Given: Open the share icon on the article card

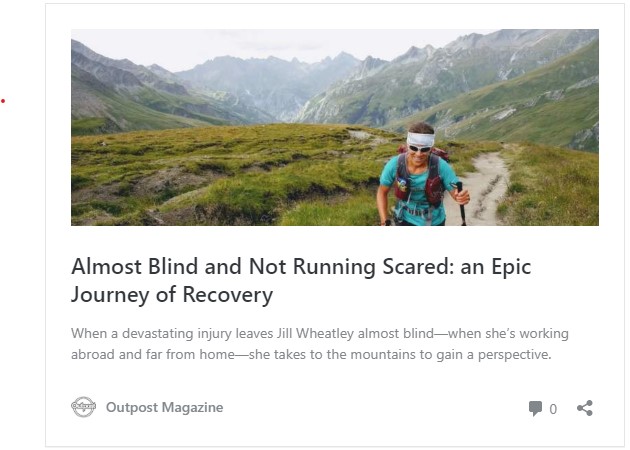Looking at the screenshot, I should (x=585, y=408).
